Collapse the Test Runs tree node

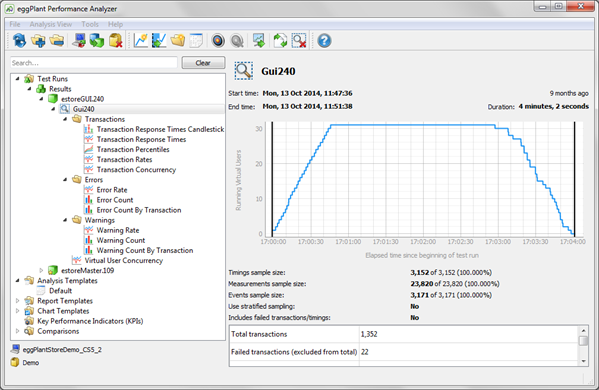tap(17, 79)
